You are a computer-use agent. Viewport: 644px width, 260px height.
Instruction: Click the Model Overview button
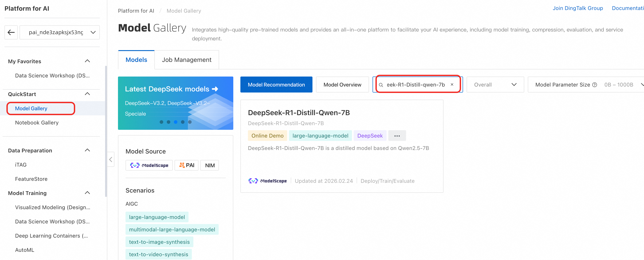pyautogui.click(x=342, y=85)
